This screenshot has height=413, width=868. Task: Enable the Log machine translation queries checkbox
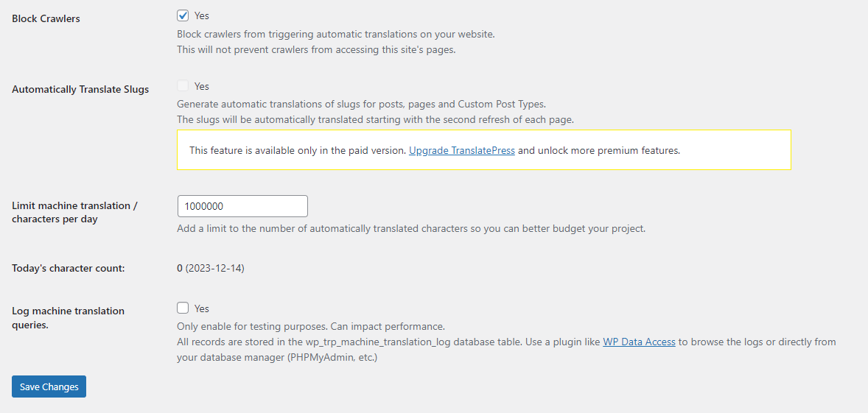tap(183, 308)
